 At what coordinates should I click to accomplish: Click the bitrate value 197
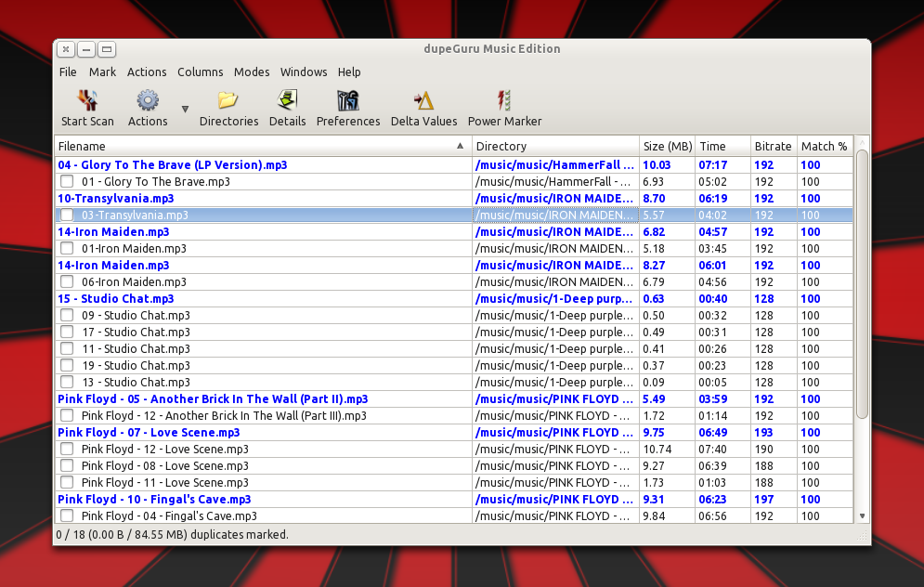pyautogui.click(x=763, y=499)
